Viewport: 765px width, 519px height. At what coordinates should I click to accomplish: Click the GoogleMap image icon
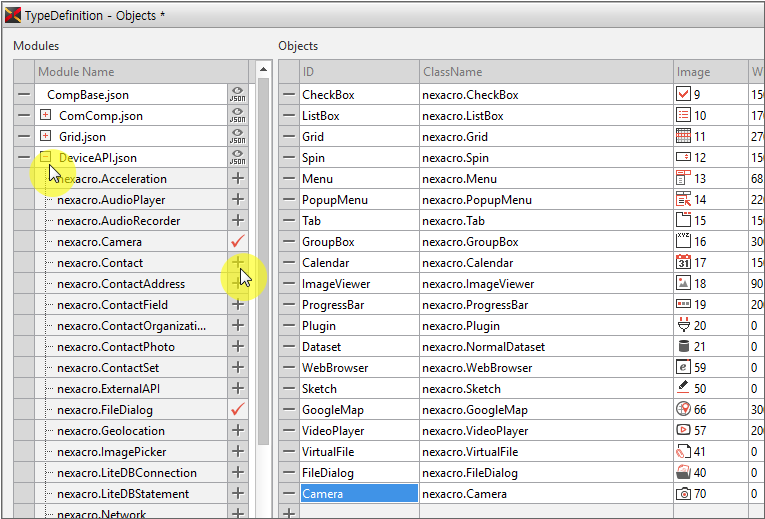pyautogui.click(x=684, y=410)
